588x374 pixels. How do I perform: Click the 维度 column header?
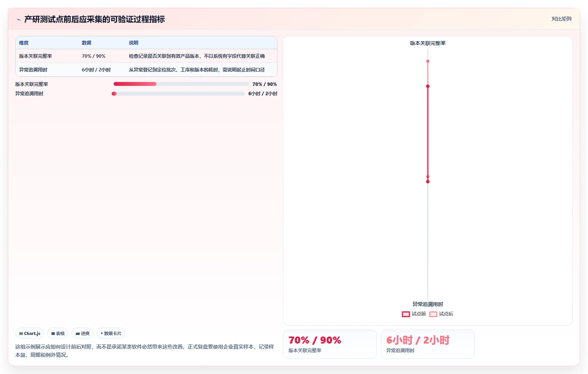coord(24,43)
